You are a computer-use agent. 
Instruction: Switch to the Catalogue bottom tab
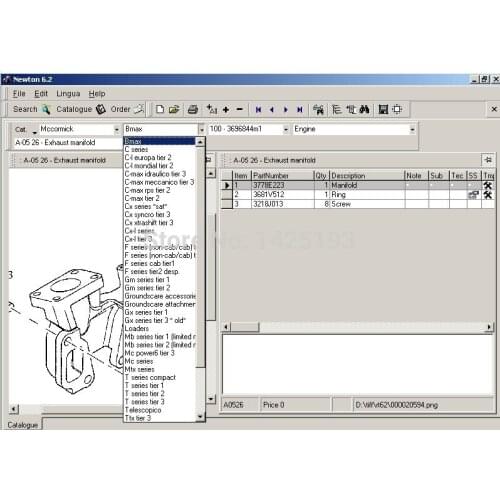click(23, 425)
